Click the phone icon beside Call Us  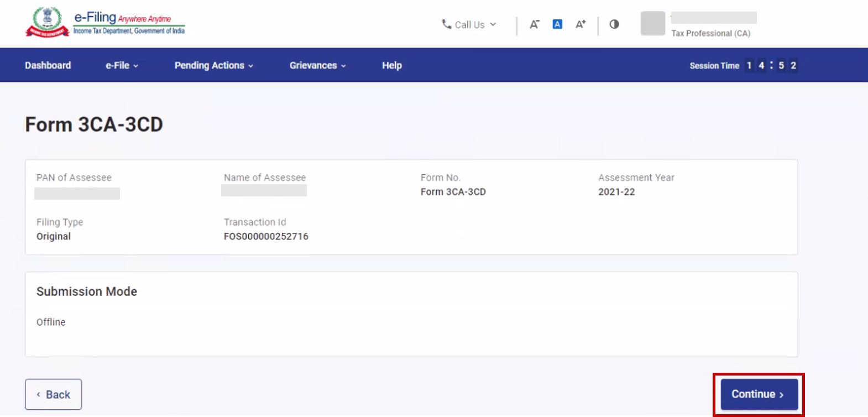[x=446, y=24]
